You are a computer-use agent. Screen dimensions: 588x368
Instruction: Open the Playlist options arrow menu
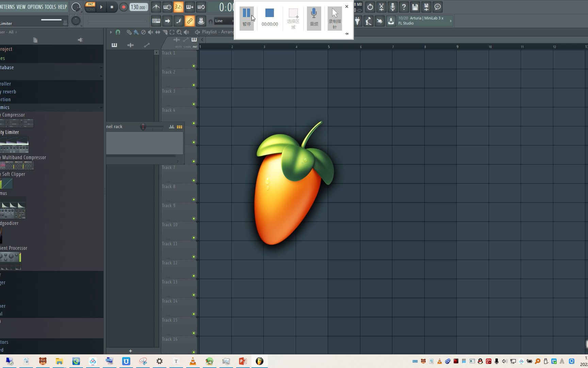click(111, 32)
